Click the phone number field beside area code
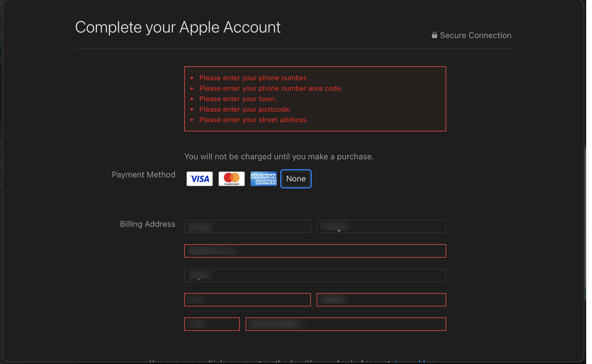This screenshot has height=364, width=592. tap(346, 324)
